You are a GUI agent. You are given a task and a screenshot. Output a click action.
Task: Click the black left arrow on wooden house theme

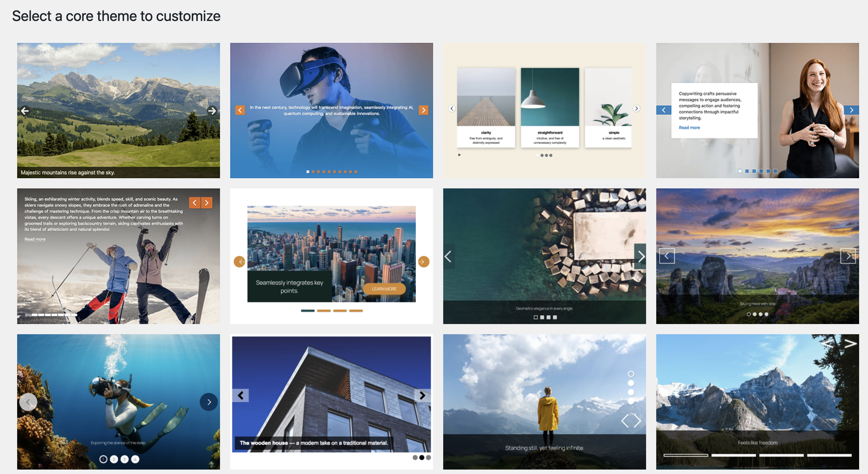241,396
